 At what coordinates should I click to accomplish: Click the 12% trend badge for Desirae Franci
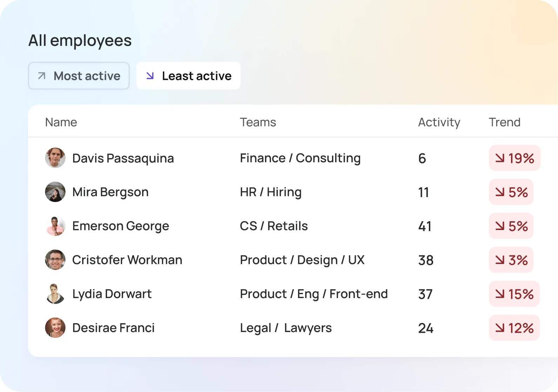514,328
